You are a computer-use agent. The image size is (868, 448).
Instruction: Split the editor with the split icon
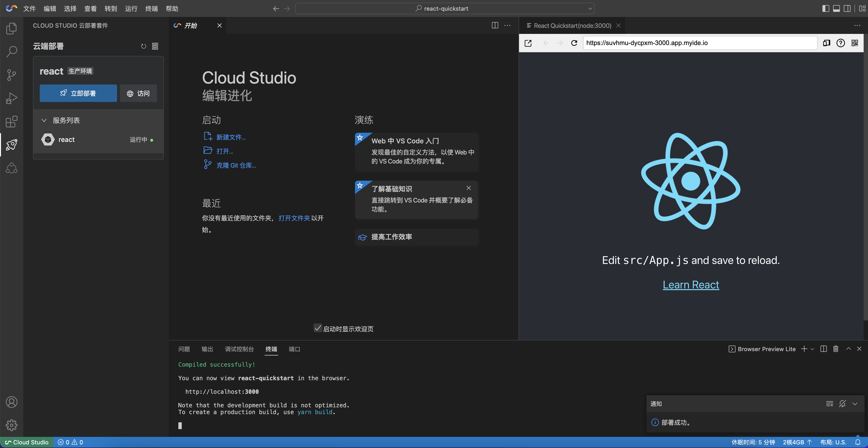coord(495,25)
